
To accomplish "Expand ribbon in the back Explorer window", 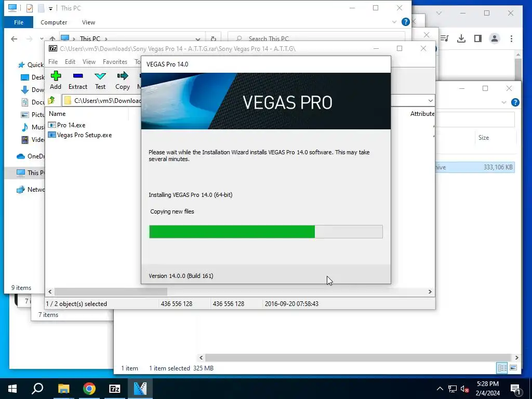I will pos(504,102).
